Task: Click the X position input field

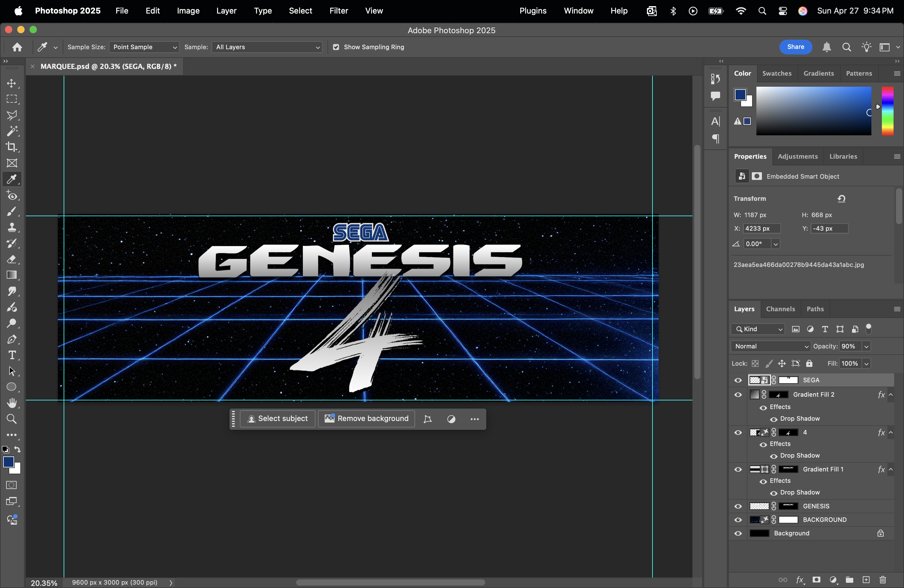Action: 761,229
